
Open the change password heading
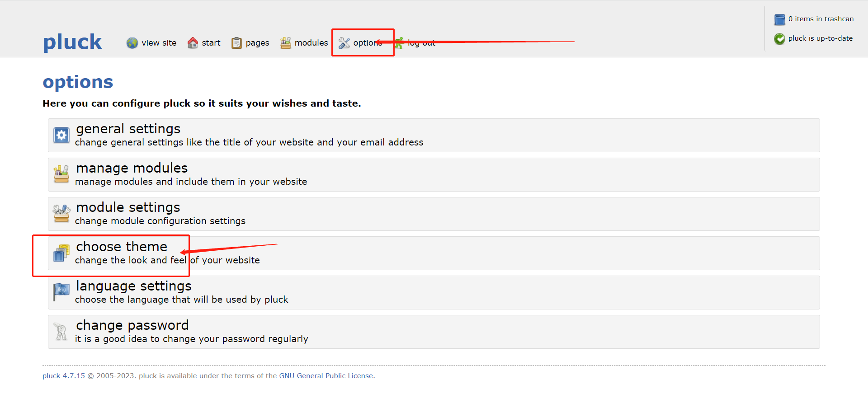132,325
